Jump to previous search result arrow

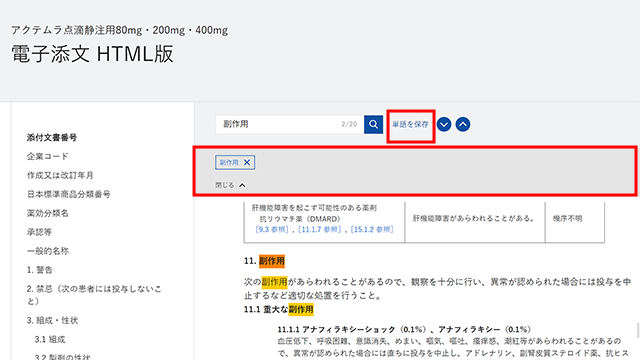(x=462, y=124)
